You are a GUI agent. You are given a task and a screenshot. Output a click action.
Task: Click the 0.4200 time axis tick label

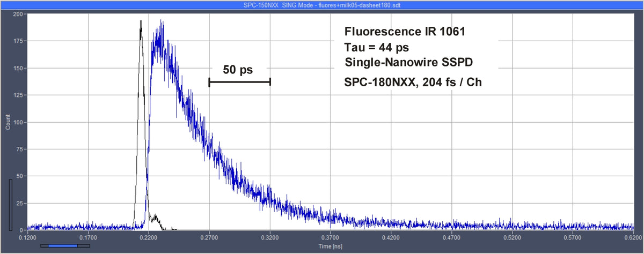(x=391, y=236)
